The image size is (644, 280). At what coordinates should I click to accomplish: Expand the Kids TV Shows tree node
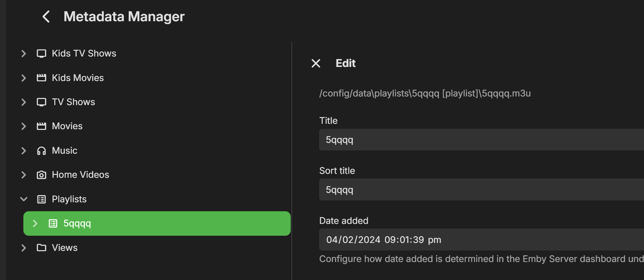tap(24, 54)
